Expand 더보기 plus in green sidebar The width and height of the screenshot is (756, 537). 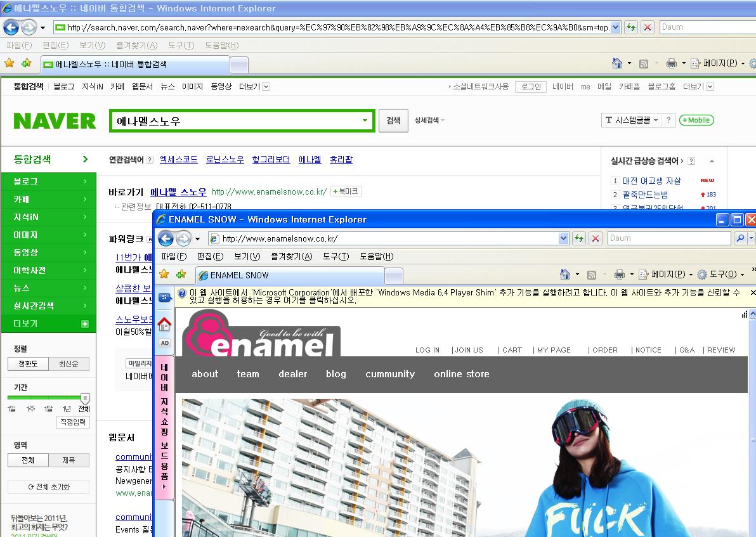point(85,324)
